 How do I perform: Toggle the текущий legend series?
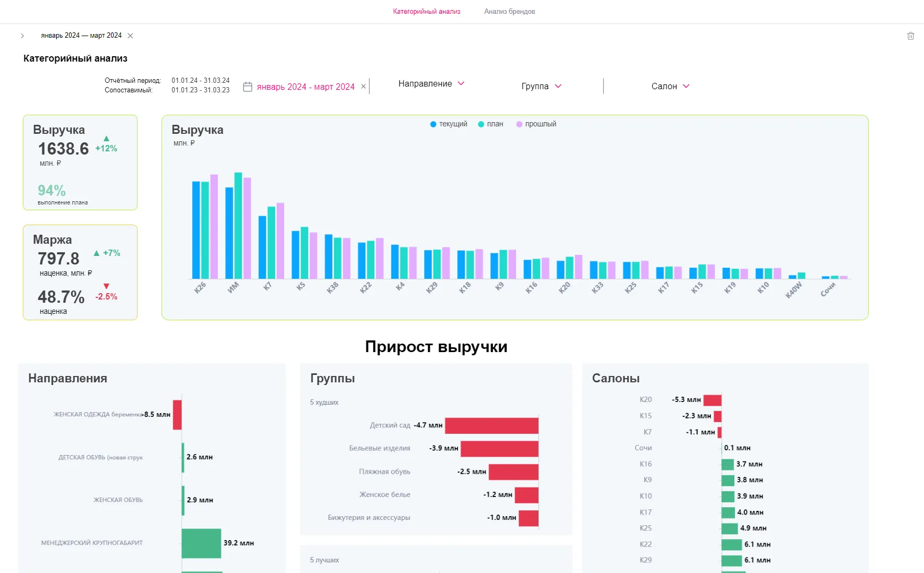(x=449, y=124)
